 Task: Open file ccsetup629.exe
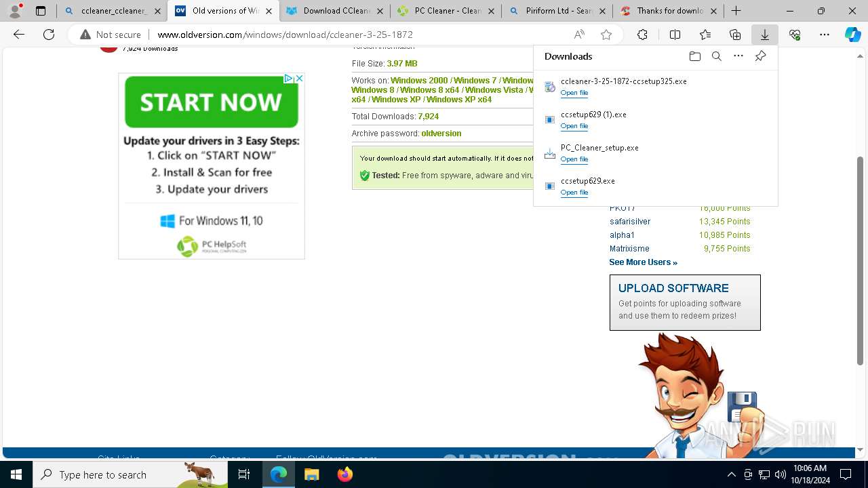(x=574, y=192)
